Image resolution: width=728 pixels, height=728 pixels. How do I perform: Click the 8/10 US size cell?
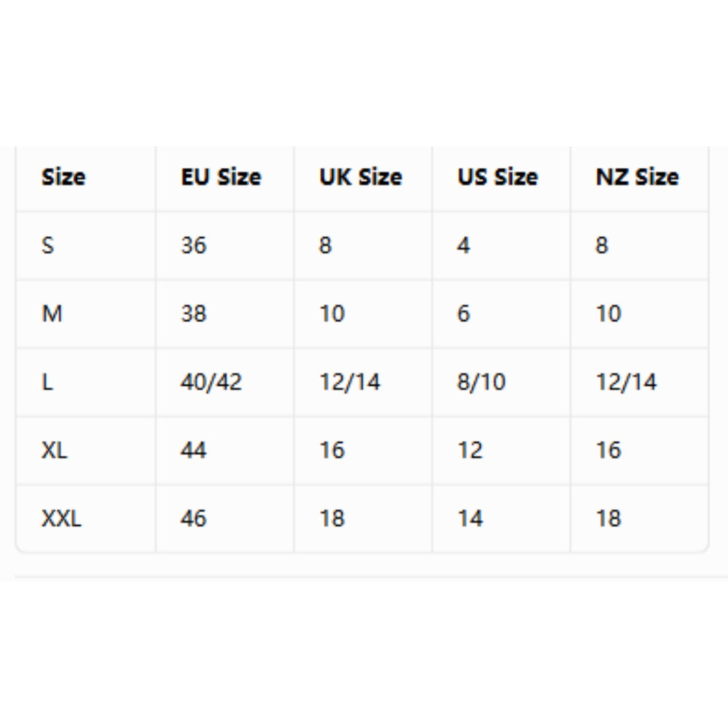point(481,382)
